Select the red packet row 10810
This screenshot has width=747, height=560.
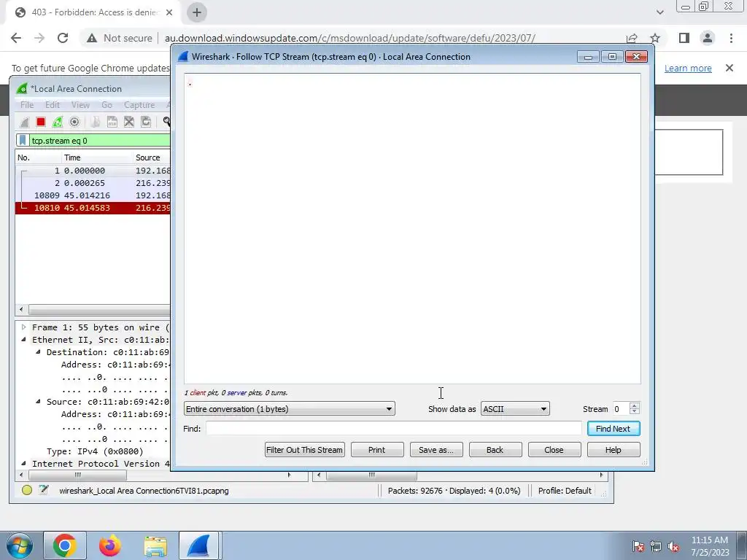pyautogui.click(x=93, y=208)
